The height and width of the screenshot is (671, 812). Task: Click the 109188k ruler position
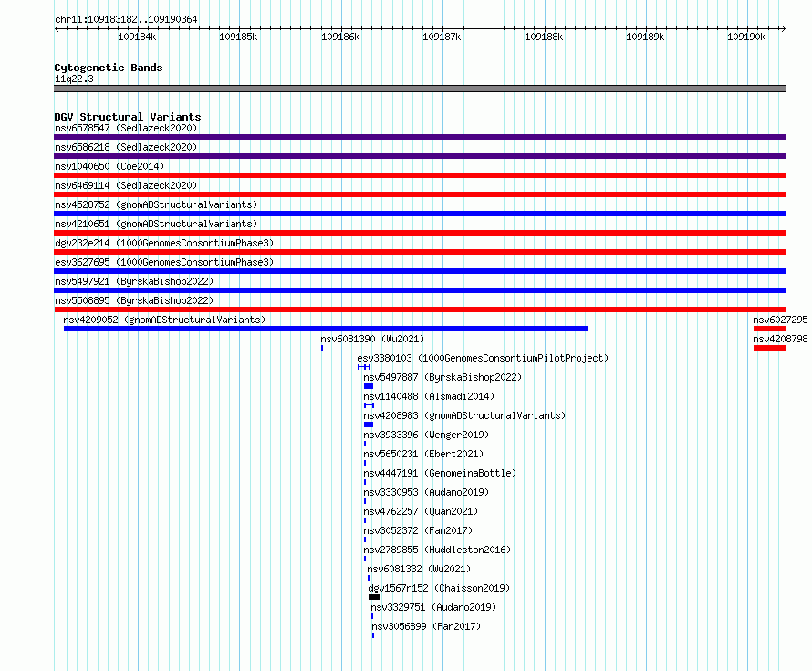coord(544,37)
